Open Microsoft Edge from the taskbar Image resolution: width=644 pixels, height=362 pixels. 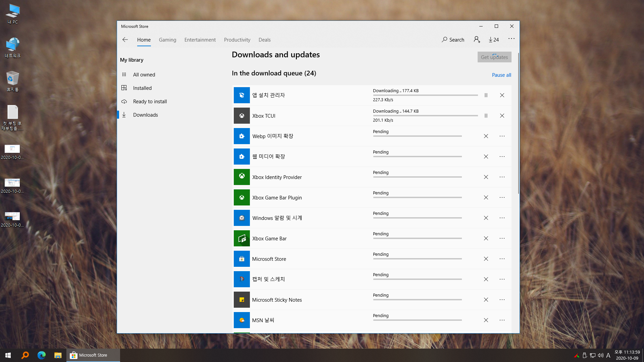41,355
